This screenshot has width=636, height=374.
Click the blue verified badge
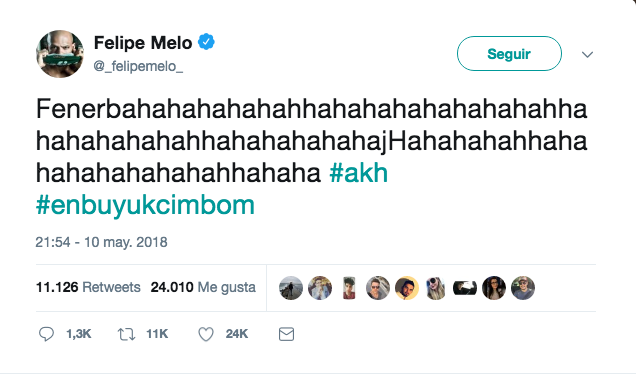pyautogui.click(x=206, y=42)
